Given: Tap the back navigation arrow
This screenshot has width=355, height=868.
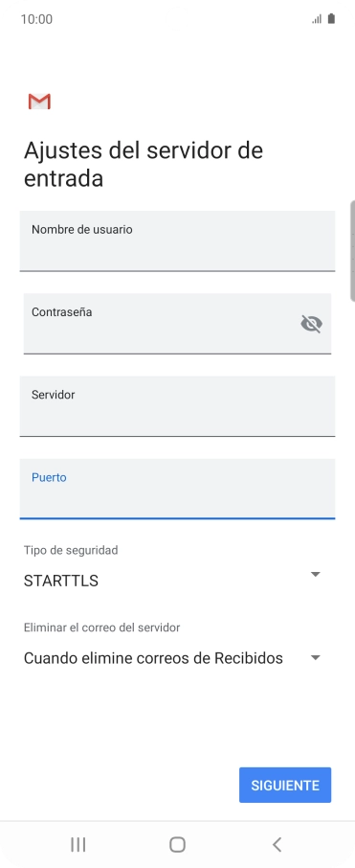Looking at the screenshot, I should 277,844.
